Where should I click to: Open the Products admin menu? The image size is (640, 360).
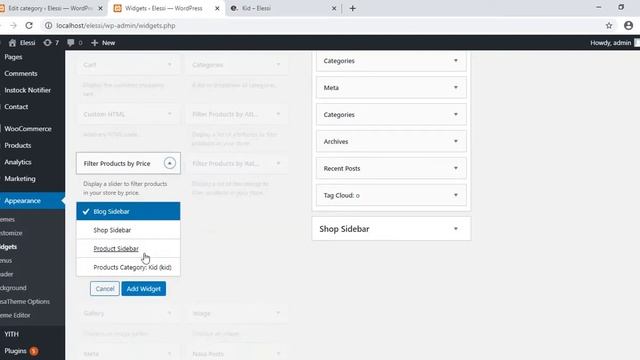(18, 145)
